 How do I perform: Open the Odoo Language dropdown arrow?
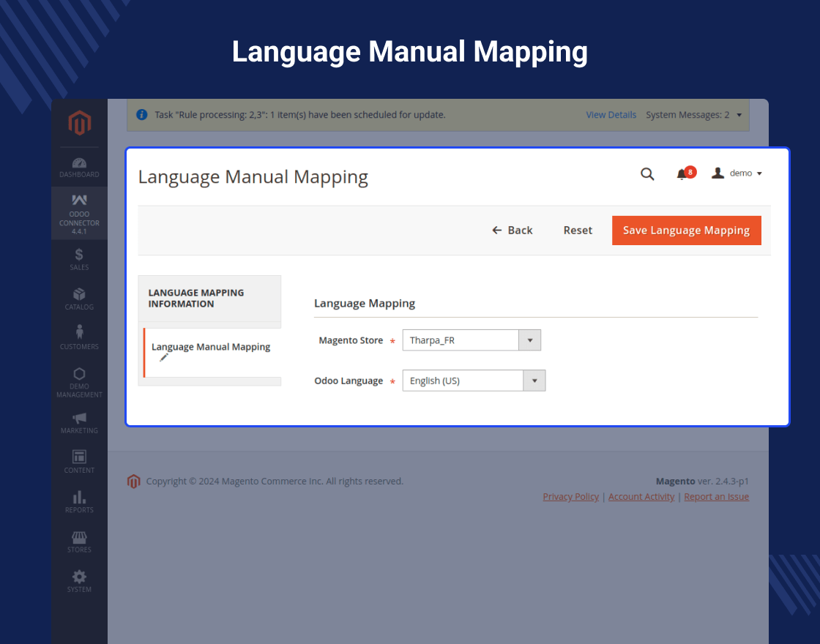pos(534,381)
